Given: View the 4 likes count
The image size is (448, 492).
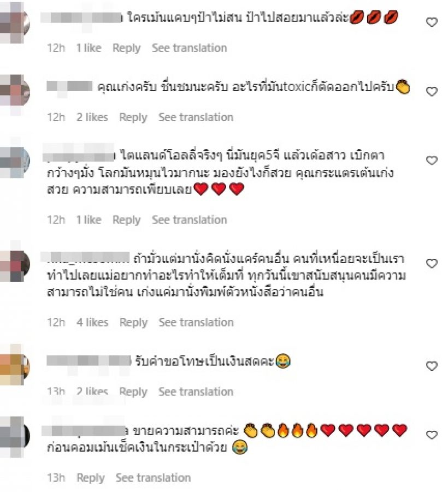Looking at the screenshot, I should (x=92, y=323).
